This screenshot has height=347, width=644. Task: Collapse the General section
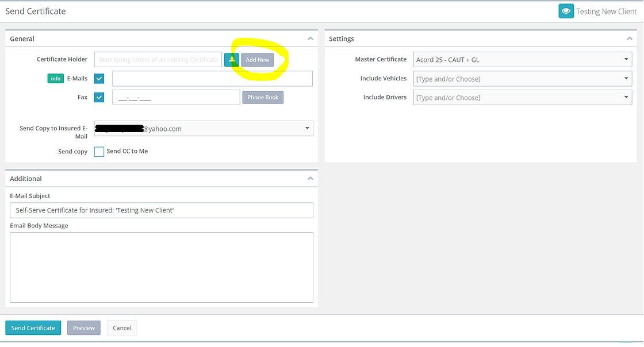point(310,38)
